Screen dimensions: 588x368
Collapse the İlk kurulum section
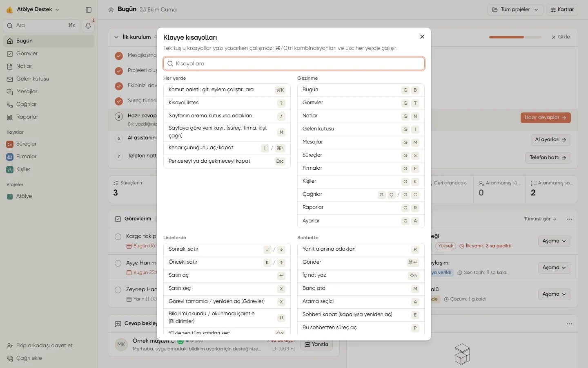116,37
